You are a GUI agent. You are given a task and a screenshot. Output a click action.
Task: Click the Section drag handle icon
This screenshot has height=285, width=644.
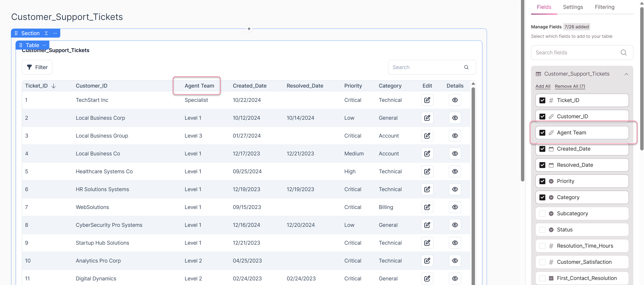[16, 33]
